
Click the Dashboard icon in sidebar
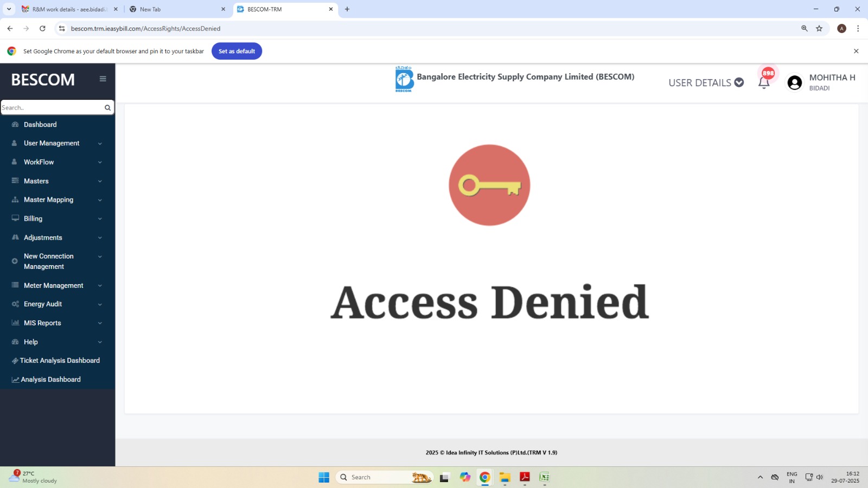[15, 125]
